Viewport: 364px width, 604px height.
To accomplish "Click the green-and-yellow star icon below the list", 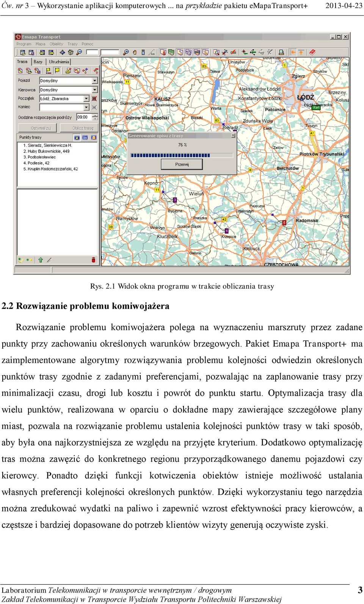I will [x=30, y=260].
